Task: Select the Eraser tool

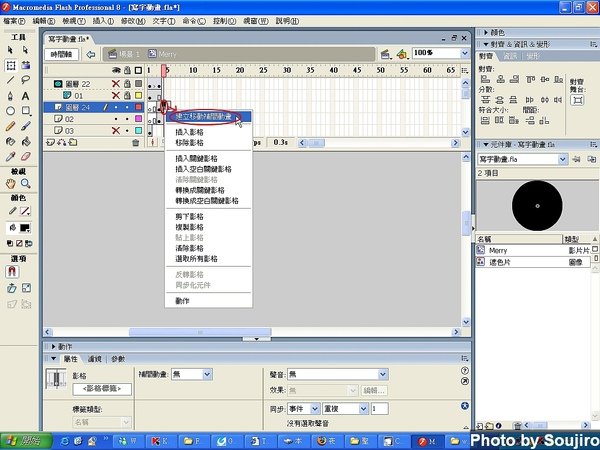Action: (x=25, y=157)
